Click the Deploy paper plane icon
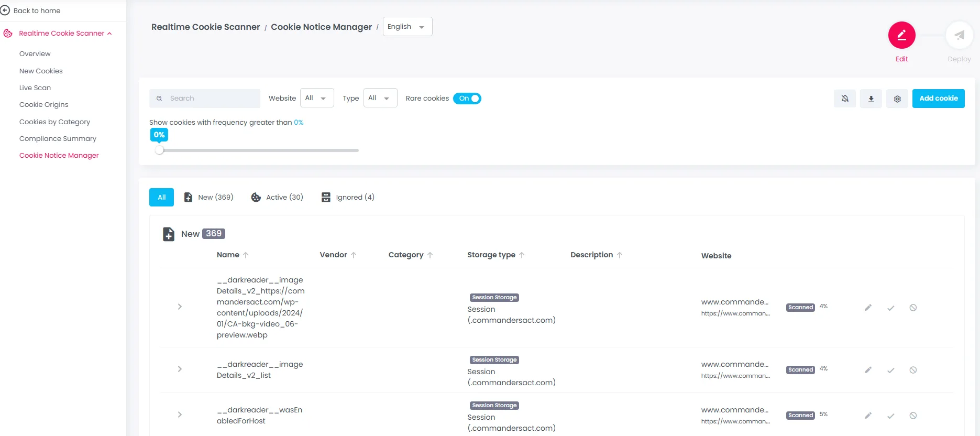This screenshot has height=436, width=980. [959, 35]
